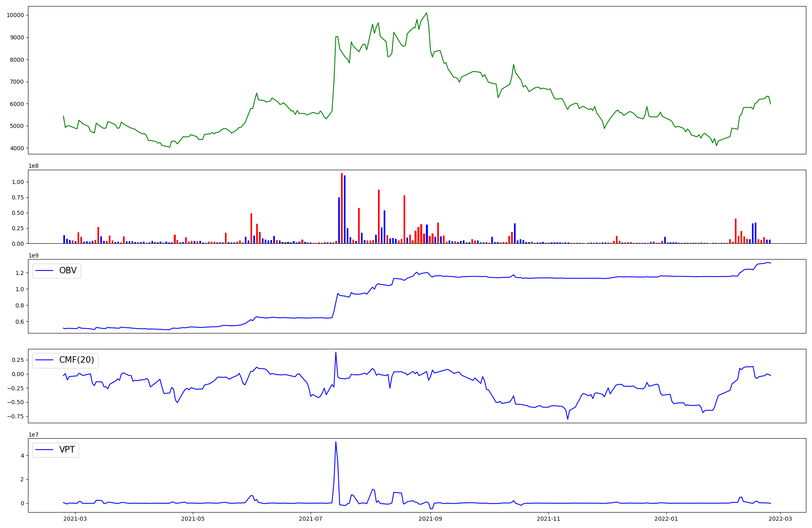Click the 2021-09 x-axis date label

(430, 518)
